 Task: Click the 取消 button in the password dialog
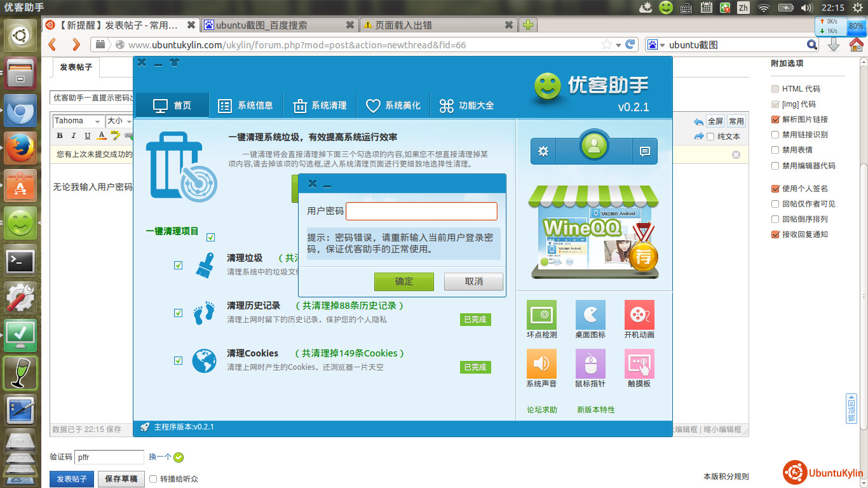[473, 281]
